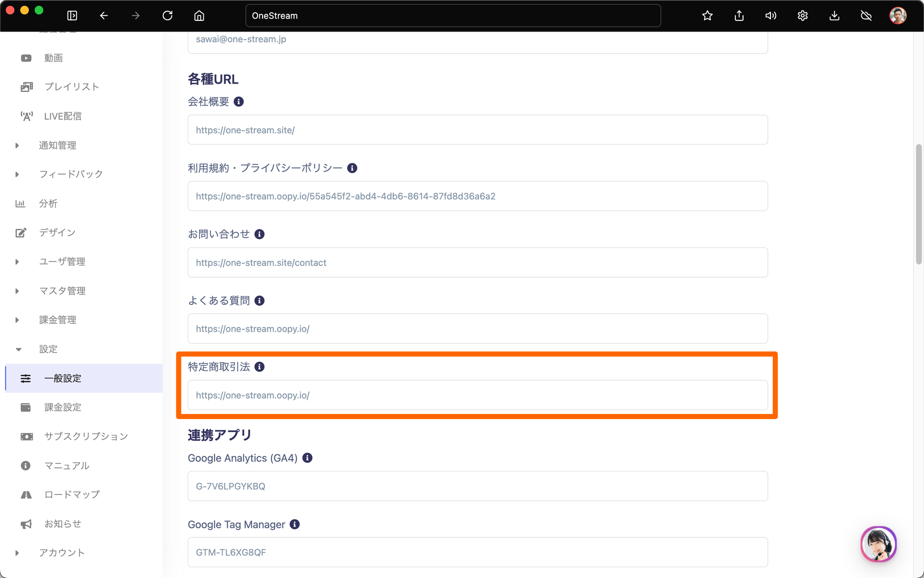Click the sound volume icon

[x=771, y=16]
